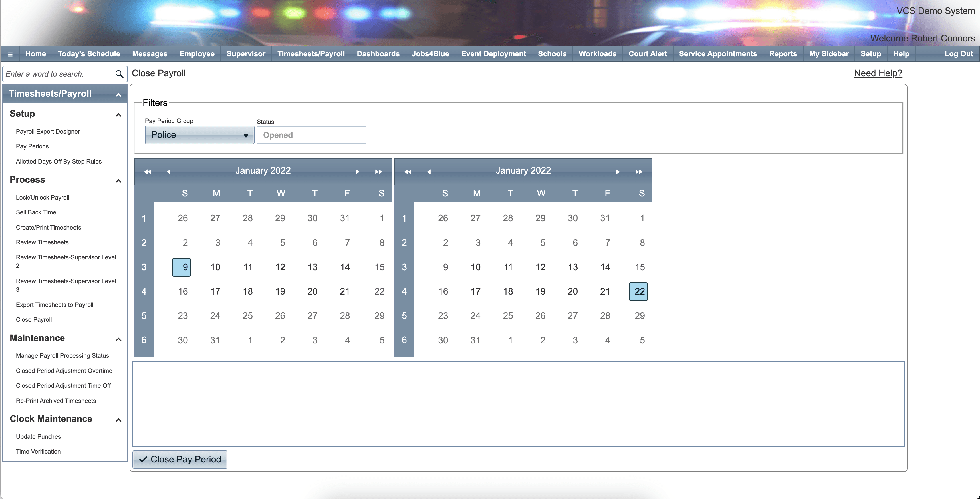Go to previous year on left calendar
The height and width of the screenshot is (499, 980).
click(x=147, y=172)
